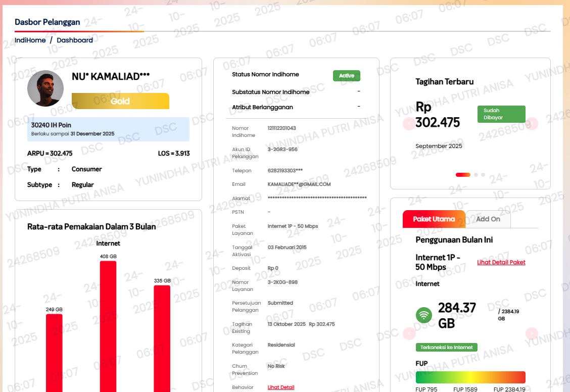Click the Atribut Berlangganan label
Viewport: 570px width, 392px height.
tap(262, 107)
